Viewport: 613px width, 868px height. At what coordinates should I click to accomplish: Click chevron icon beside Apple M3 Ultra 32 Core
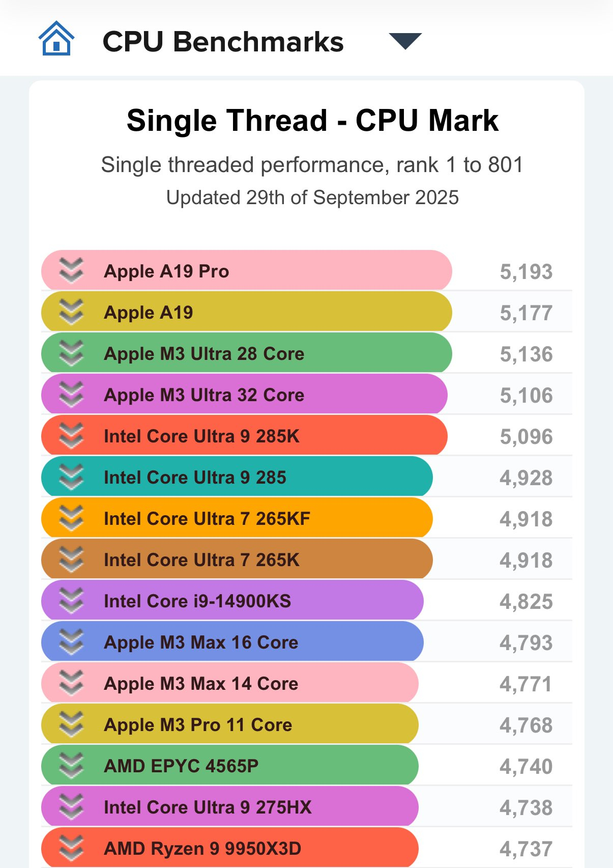71,394
